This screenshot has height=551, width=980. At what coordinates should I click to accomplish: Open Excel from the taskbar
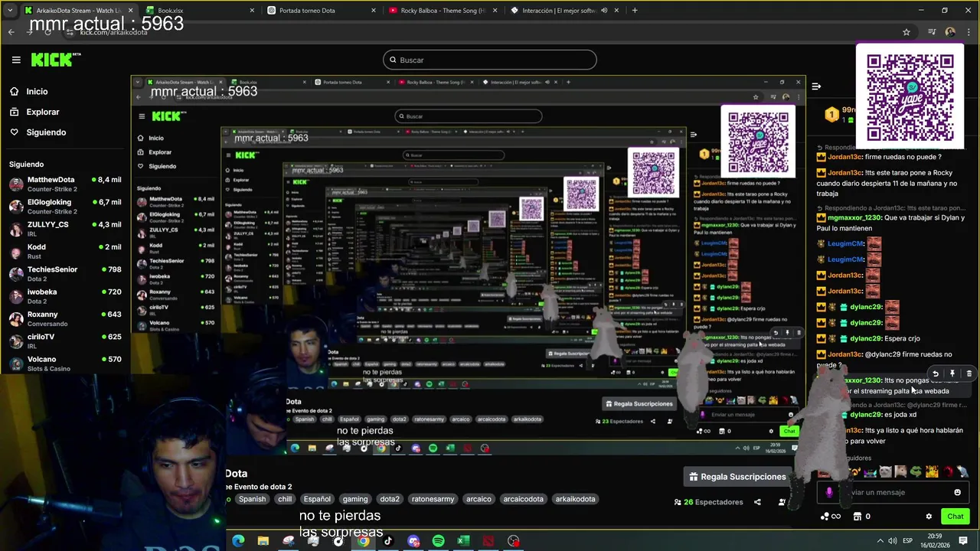click(463, 541)
